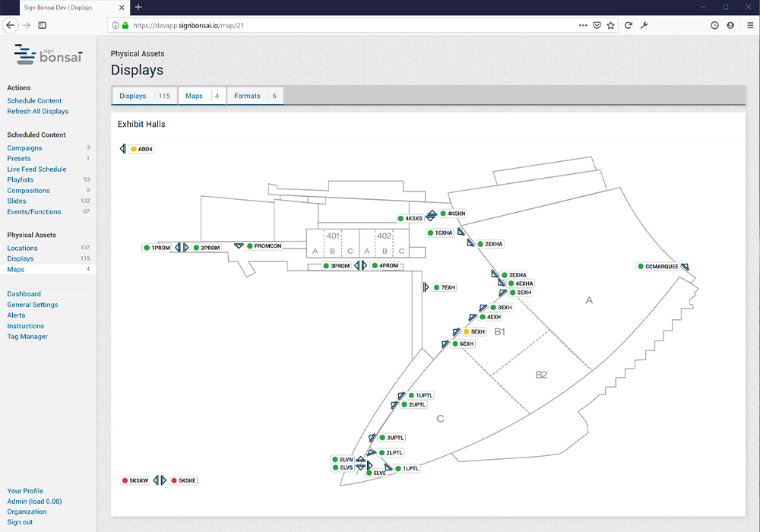The image size is (760, 532).
Task: Click the 1LPTL display marker
Action: tap(407, 469)
